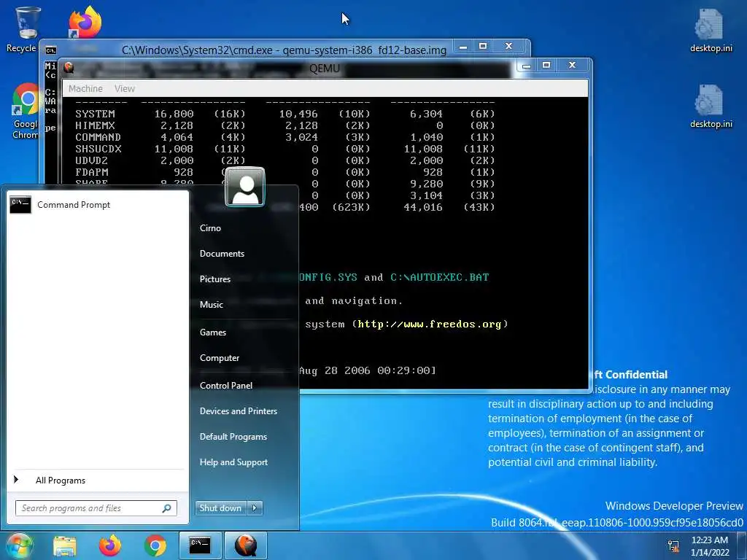The height and width of the screenshot is (560, 747).
Task: Click the Search programs and files box
Action: (96, 508)
